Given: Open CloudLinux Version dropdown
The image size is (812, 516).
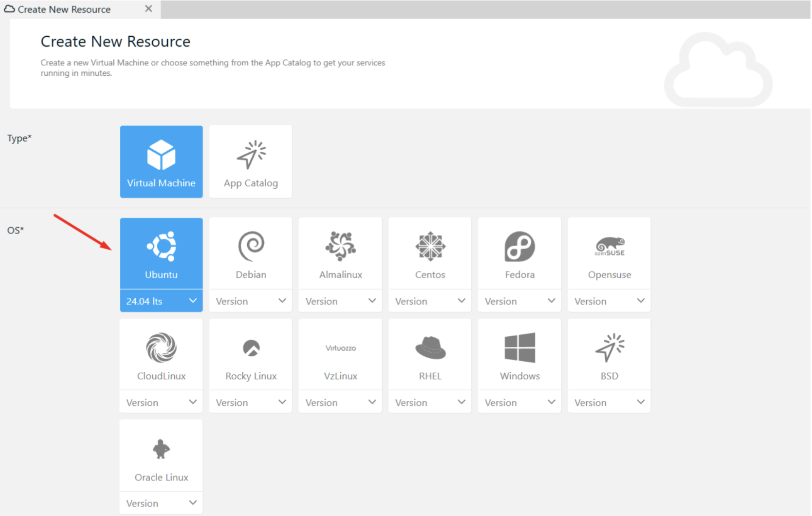Looking at the screenshot, I should [161, 402].
